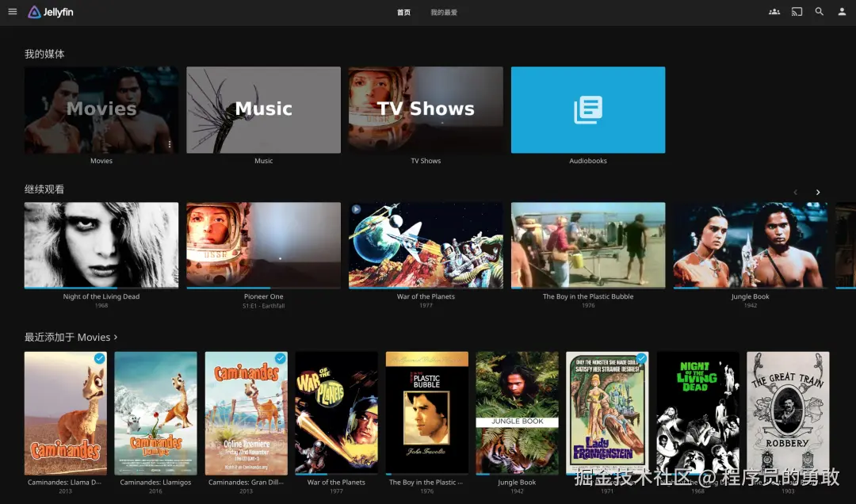Image resolution: width=856 pixels, height=504 pixels.
Task: Open the user profile icon
Action: [x=842, y=11]
